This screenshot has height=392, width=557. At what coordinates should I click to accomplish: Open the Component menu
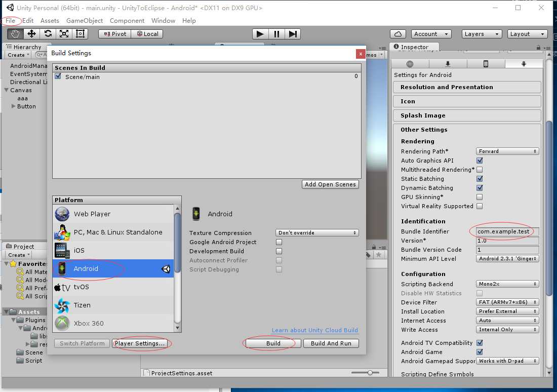[127, 21]
